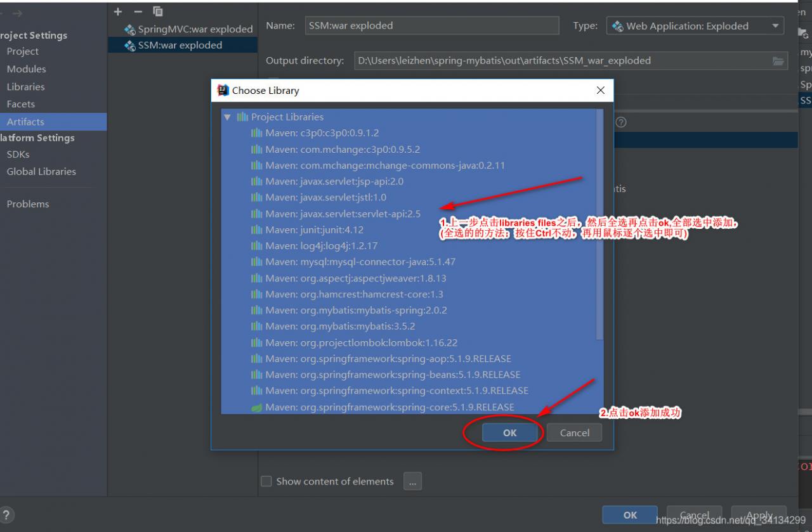812x532 pixels.
Task: Select Maven: spring-core:5.1.9.RELEASE library
Action: [409, 406]
